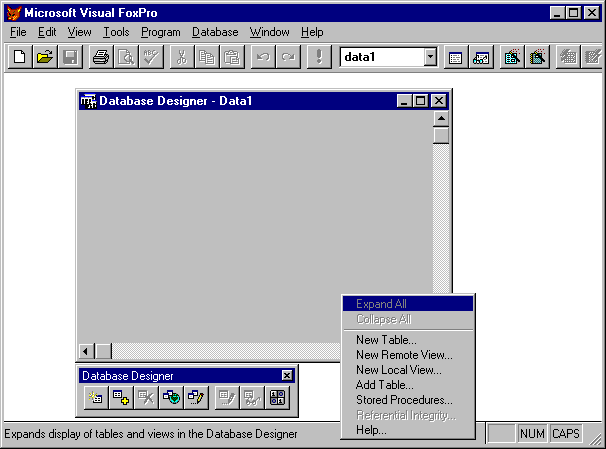
Task: Choose Help... in context menu
Action: click(408, 430)
